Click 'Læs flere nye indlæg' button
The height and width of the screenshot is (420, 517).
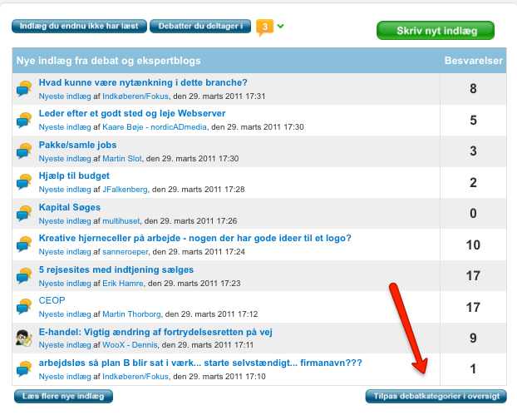coord(63,396)
